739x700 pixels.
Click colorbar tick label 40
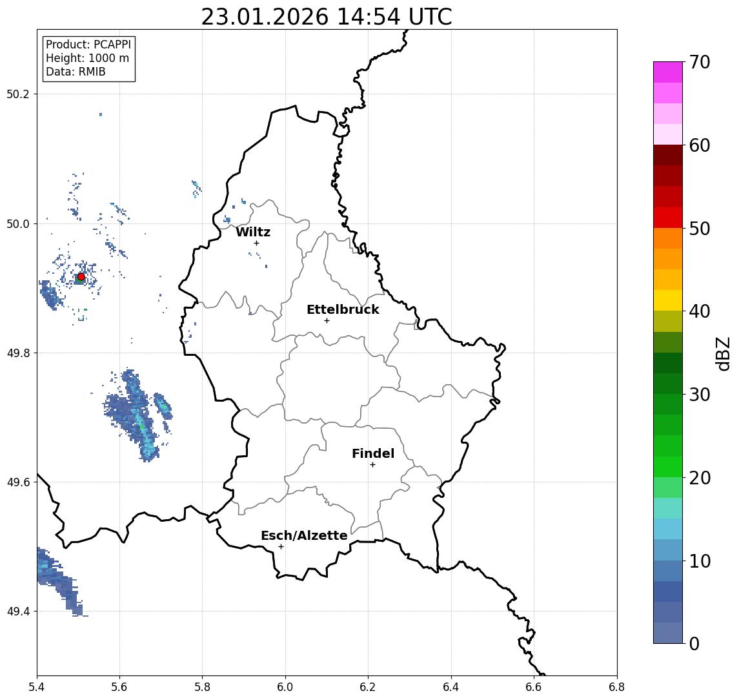tap(700, 311)
